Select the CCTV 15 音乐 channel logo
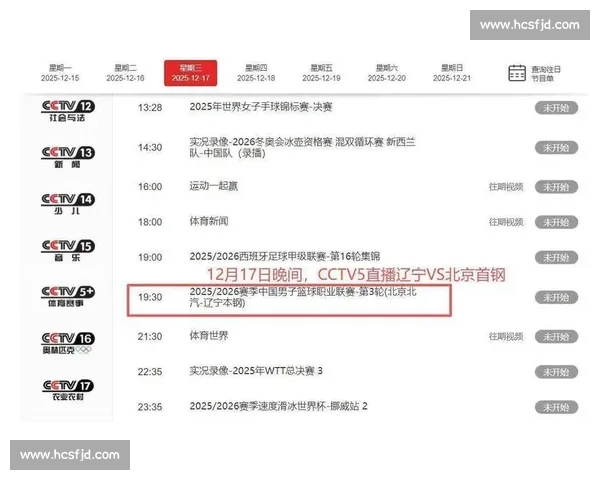Screen dimensions: 600x480 68,250
